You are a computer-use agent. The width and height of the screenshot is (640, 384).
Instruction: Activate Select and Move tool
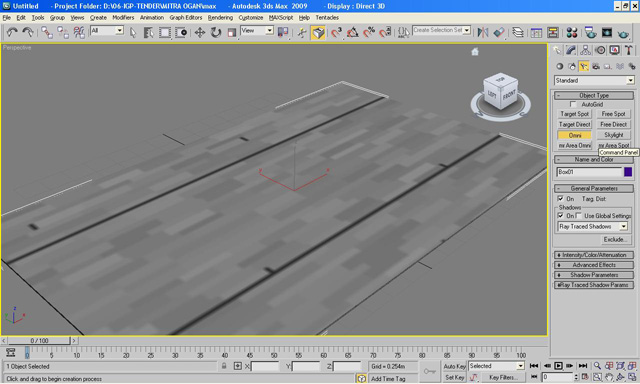[200, 33]
